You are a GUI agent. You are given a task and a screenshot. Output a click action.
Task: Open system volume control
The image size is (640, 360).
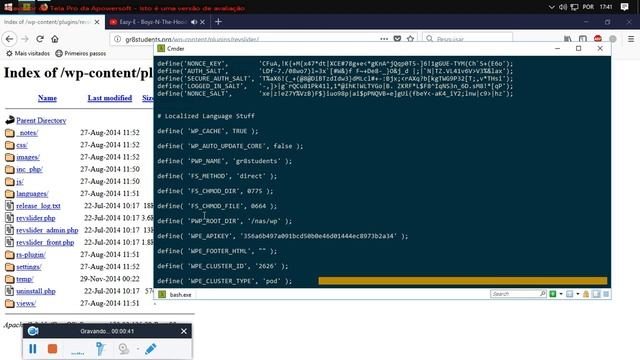click(x=563, y=7)
